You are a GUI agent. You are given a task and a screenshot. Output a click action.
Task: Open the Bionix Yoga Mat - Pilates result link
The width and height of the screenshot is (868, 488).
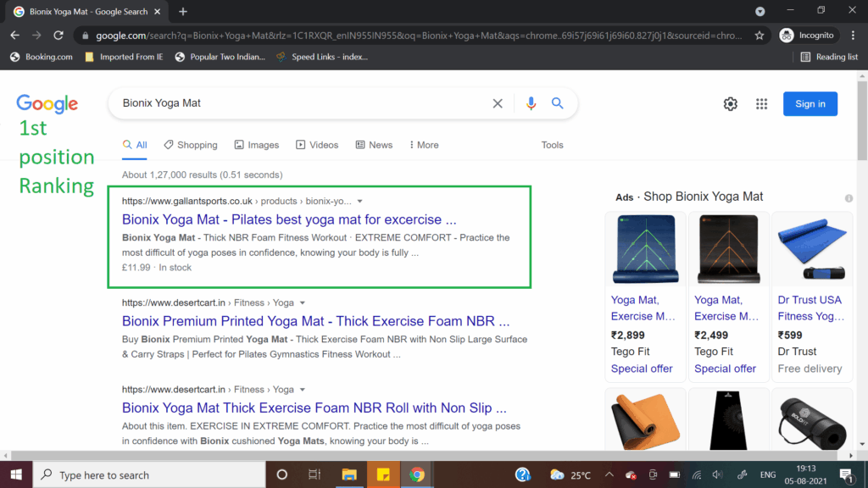point(289,219)
